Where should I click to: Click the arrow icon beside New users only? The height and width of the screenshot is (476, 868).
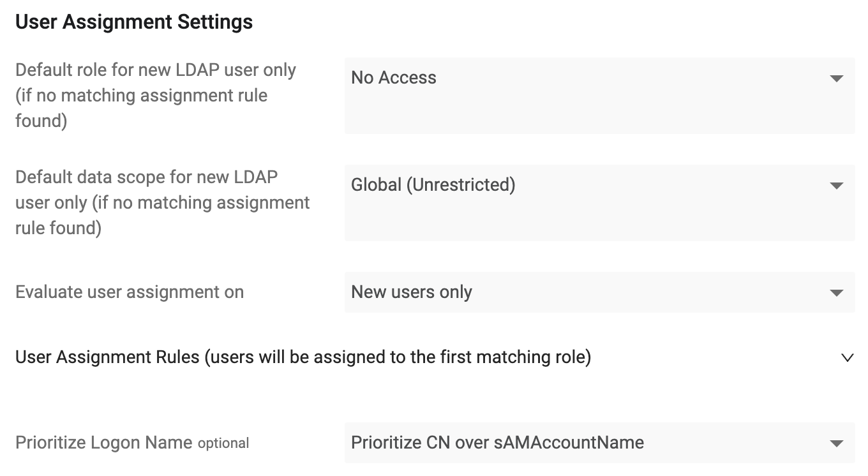(836, 293)
